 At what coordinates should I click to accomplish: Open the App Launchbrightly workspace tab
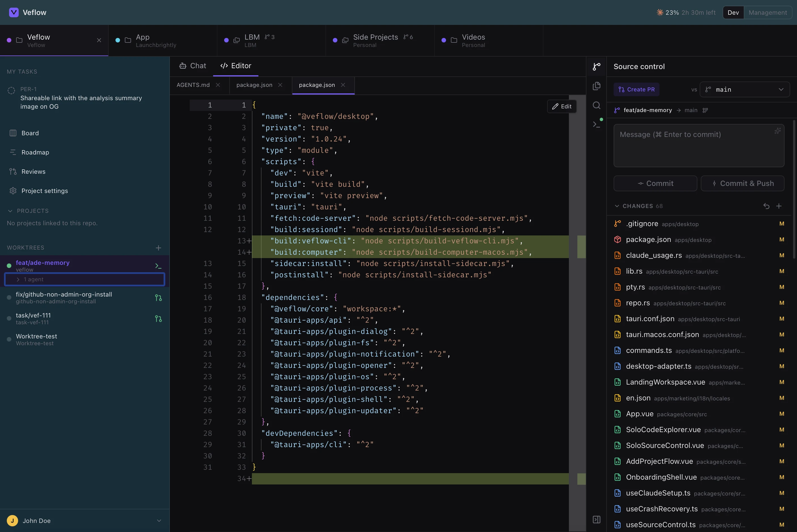[x=162, y=40]
